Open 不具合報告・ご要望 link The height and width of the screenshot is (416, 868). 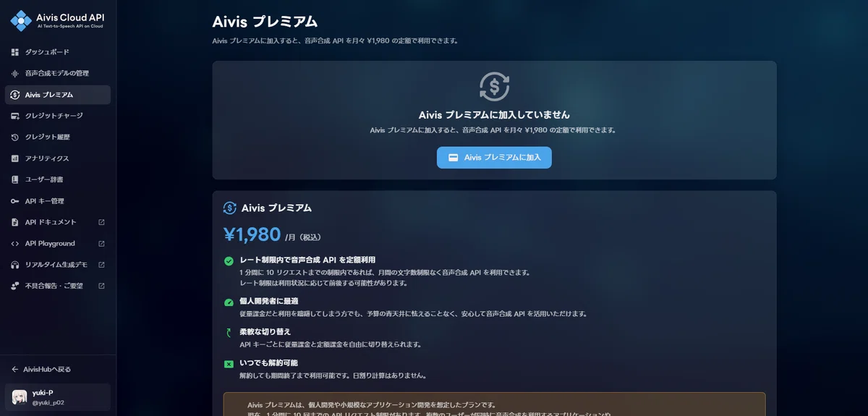point(58,286)
